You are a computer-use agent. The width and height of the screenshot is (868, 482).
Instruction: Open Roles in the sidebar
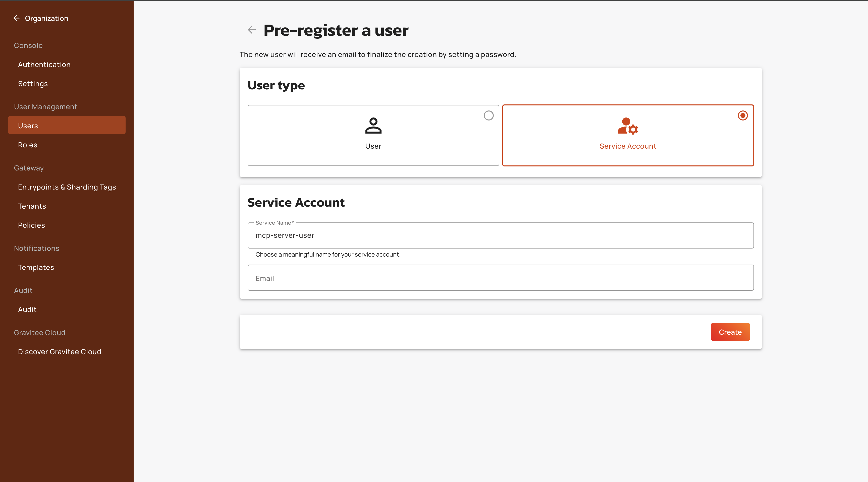pyautogui.click(x=28, y=145)
